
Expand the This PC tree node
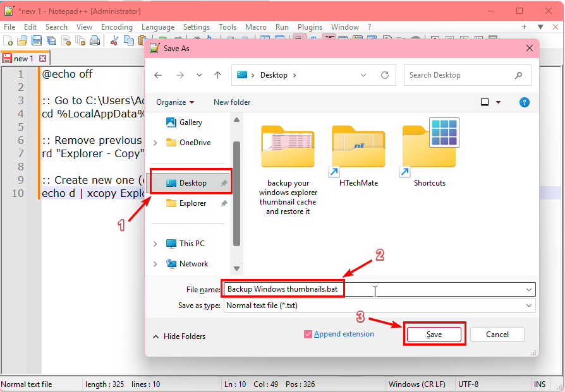[x=155, y=244]
